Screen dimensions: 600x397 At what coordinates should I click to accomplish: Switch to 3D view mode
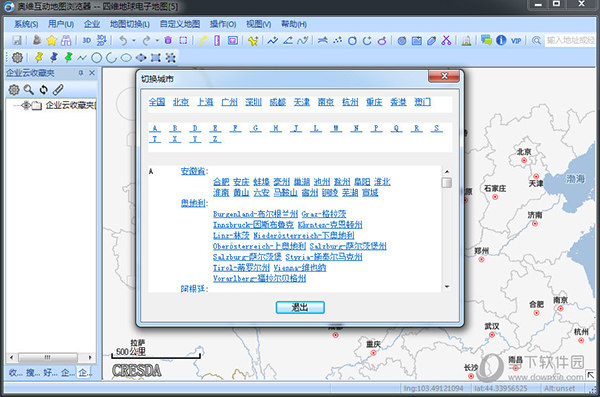coord(87,40)
